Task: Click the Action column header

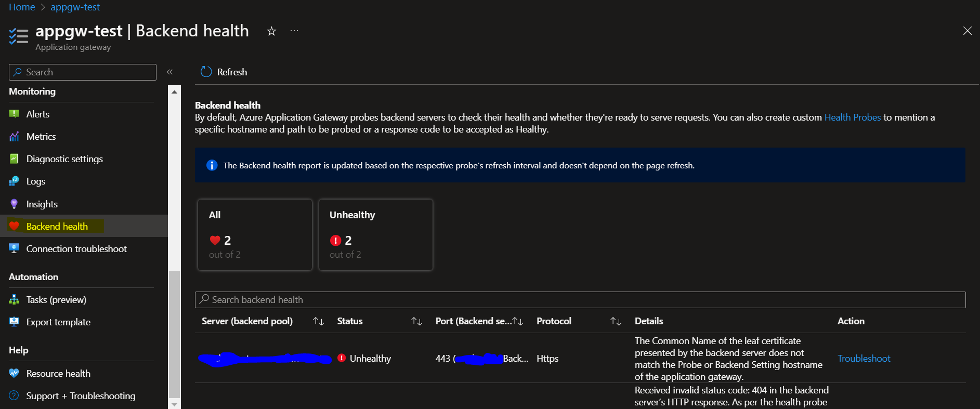Action: pos(851,321)
